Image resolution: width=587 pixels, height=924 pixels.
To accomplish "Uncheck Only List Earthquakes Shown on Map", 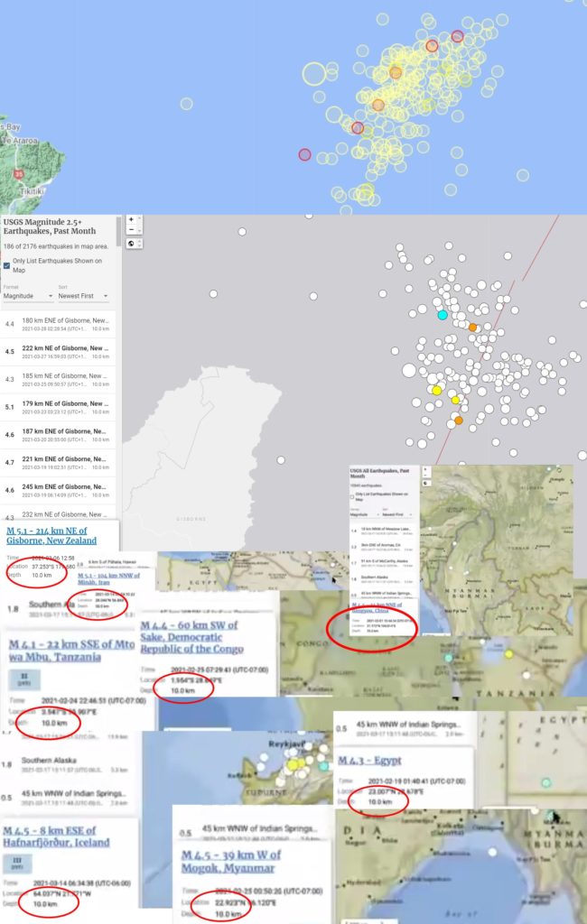I will [6, 265].
